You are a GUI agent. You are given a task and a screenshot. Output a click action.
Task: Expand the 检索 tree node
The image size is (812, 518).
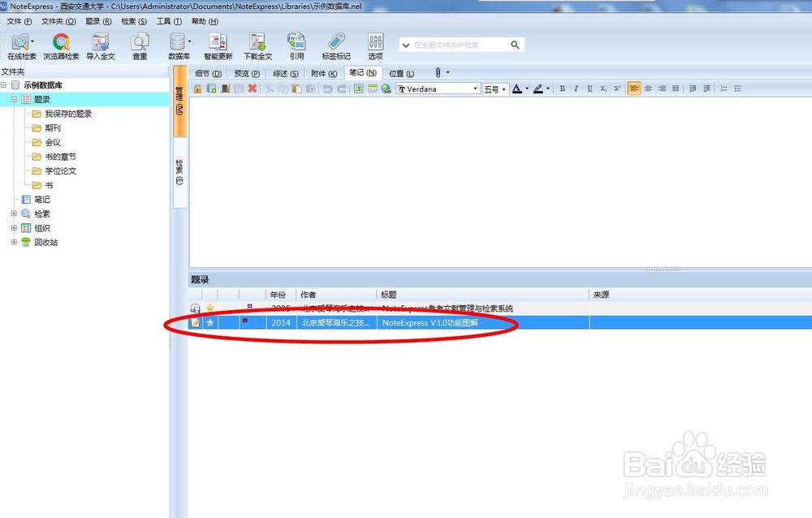(x=14, y=214)
